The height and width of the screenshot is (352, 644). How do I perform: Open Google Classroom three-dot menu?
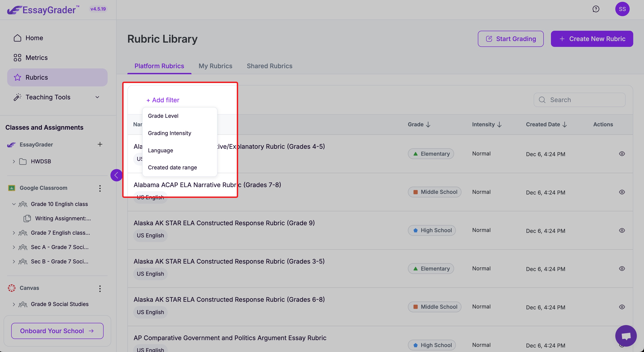click(100, 188)
